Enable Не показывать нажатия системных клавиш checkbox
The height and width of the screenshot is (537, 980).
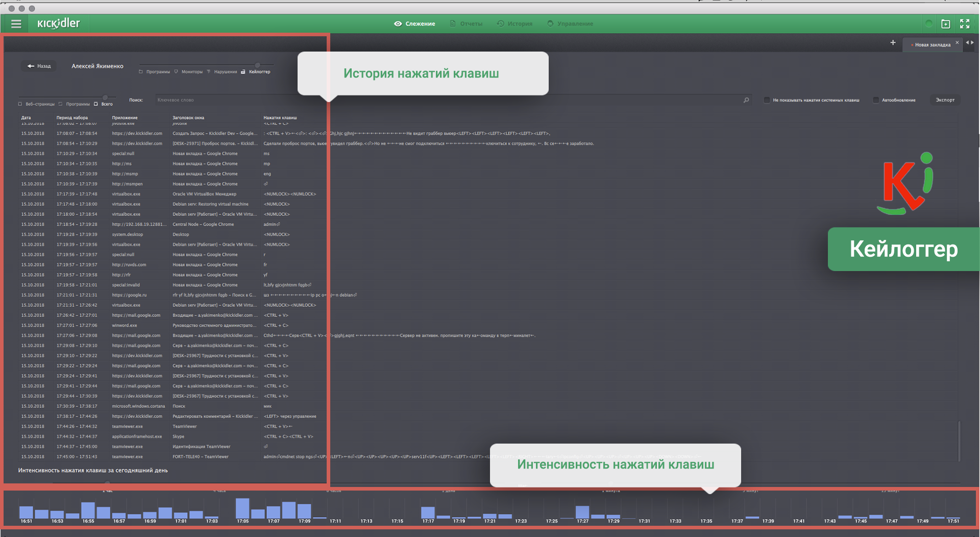tap(767, 100)
